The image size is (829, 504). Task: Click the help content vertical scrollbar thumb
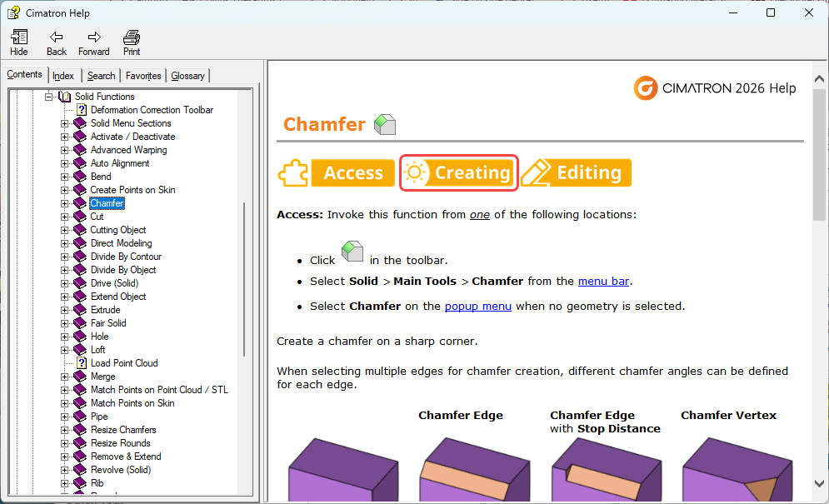pyautogui.click(x=819, y=153)
